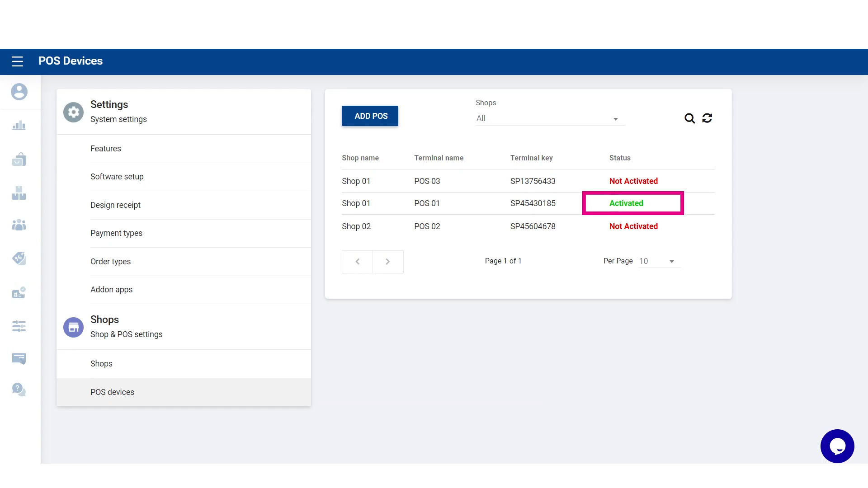Go to previous page arrow
The height and width of the screenshot is (488, 868).
tap(358, 262)
